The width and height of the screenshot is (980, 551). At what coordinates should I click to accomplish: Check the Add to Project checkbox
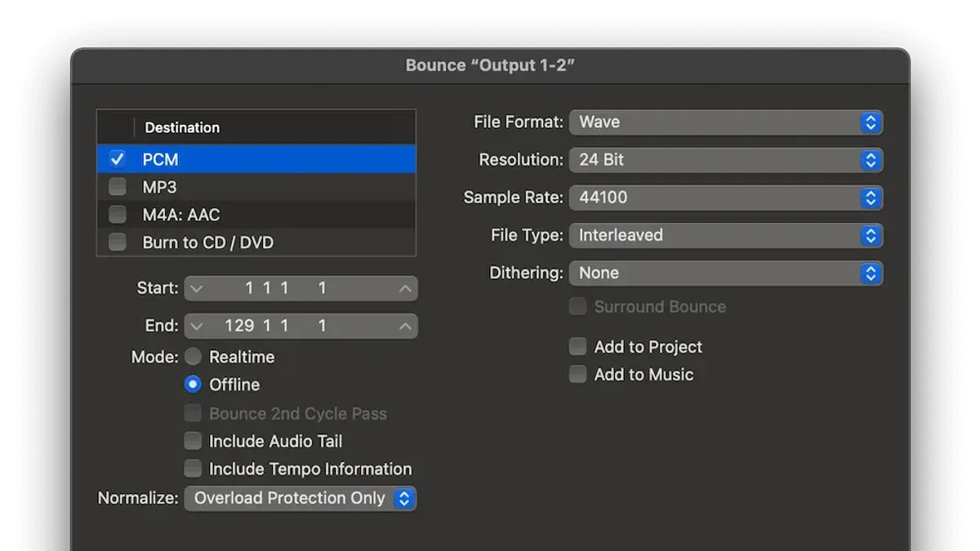point(578,347)
